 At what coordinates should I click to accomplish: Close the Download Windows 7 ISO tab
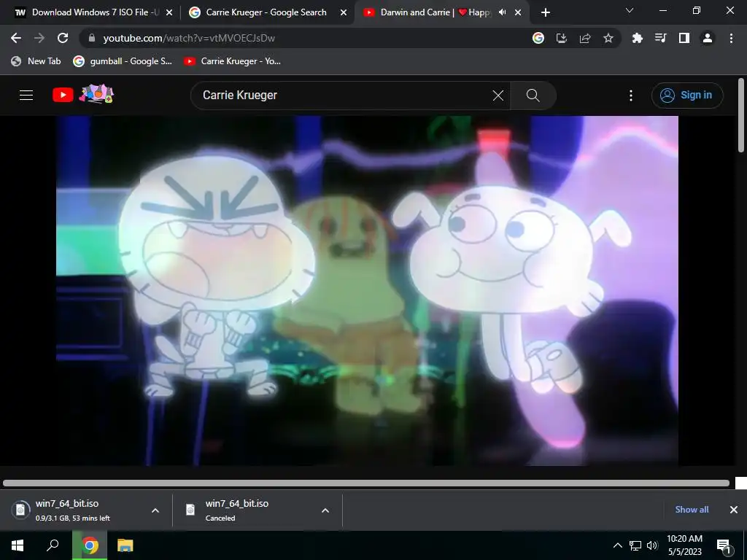coord(169,12)
